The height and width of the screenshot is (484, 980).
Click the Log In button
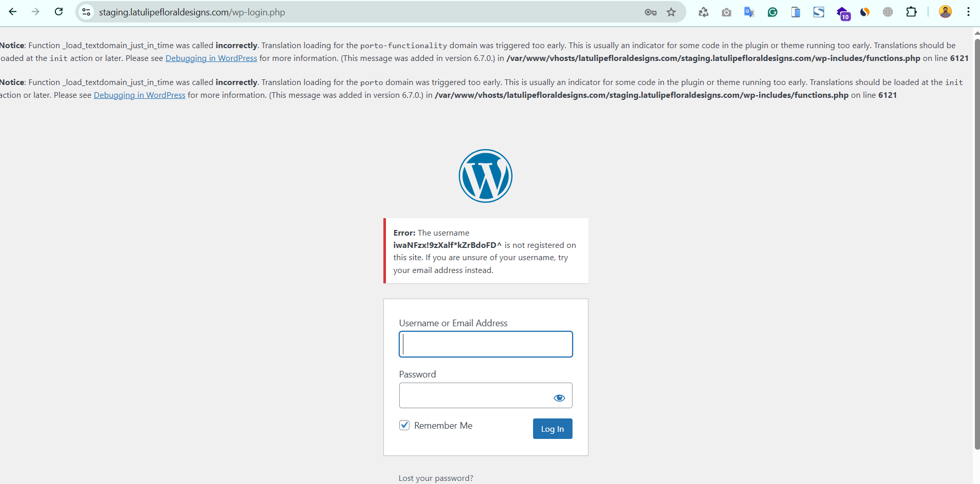point(553,429)
